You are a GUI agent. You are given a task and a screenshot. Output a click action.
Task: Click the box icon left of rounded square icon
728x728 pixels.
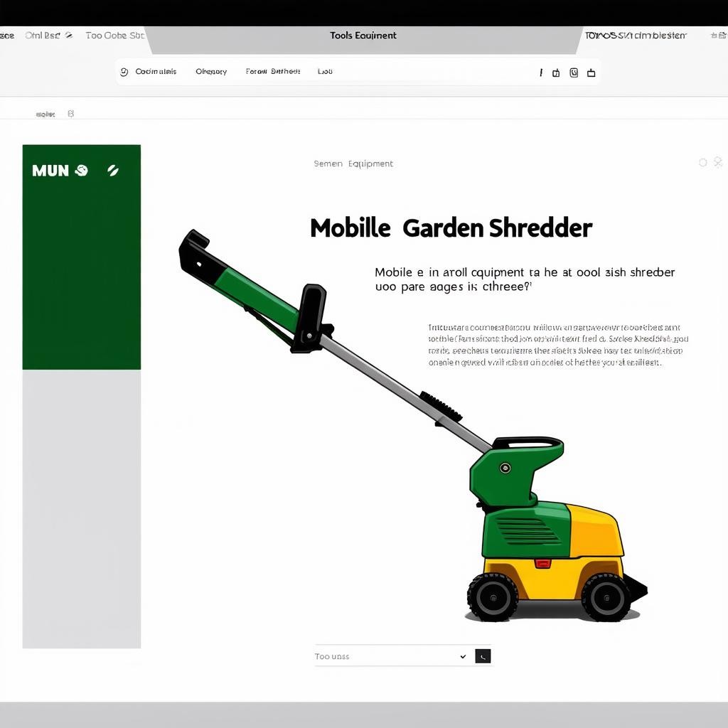(x=556, y=73)
